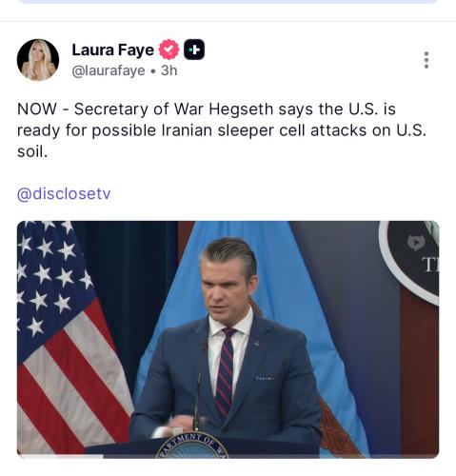The image size is (456, 476).
Task: Click the post text about Iranian sleeper cells
Action: click(x=222, y=130)
